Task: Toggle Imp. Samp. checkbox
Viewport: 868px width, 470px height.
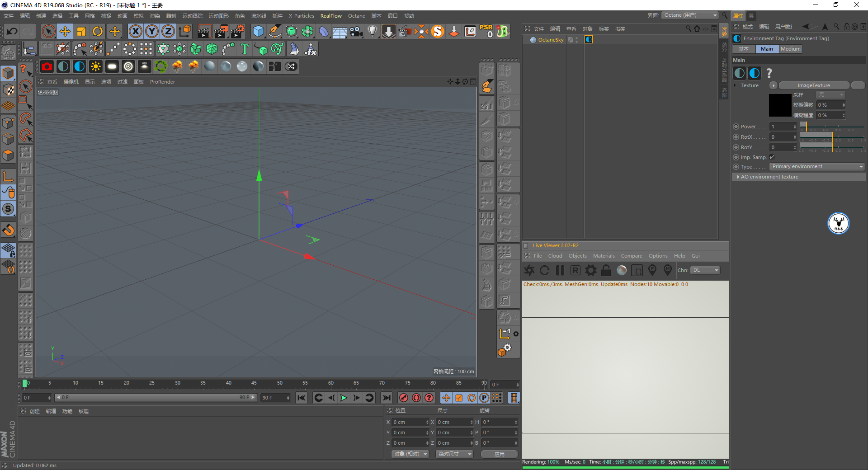Action: point(772,157)
